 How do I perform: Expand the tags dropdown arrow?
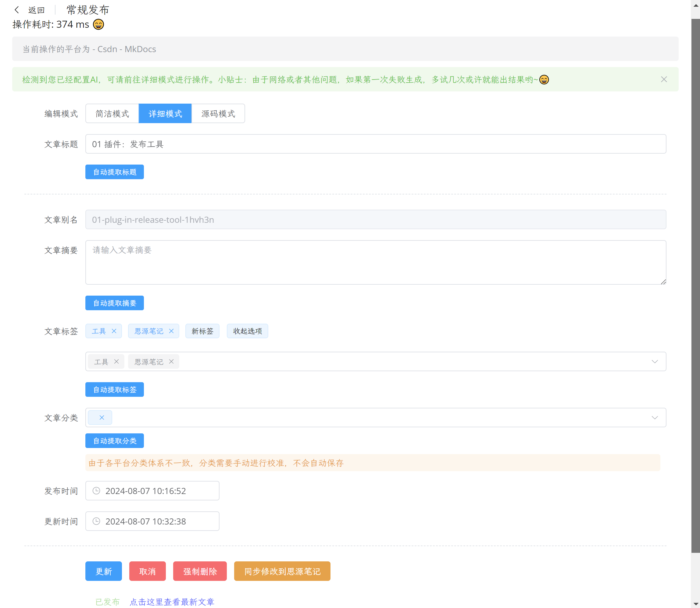point(655,361)
